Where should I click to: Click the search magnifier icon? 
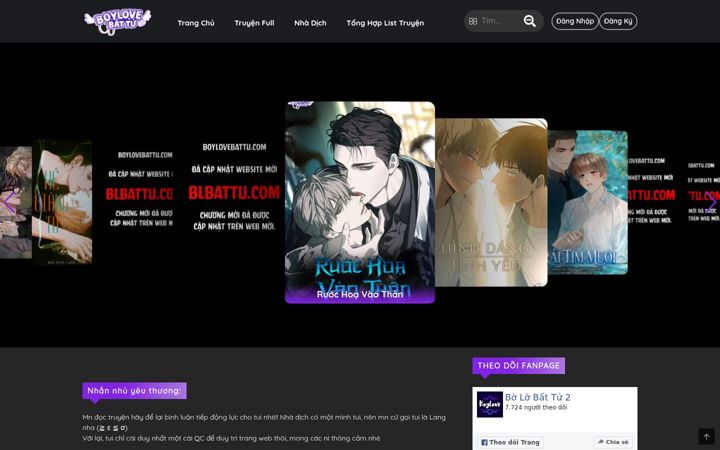[x=529, y=21]
